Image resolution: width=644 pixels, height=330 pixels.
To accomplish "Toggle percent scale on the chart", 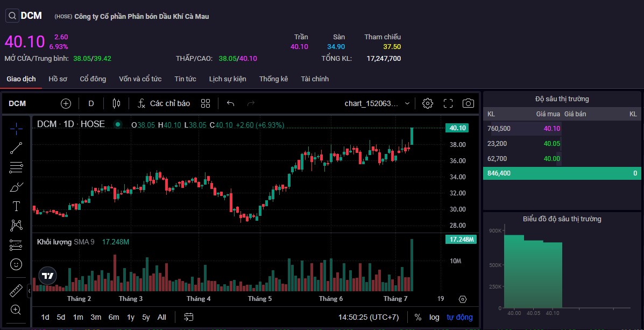I will (x=418, y=317).
